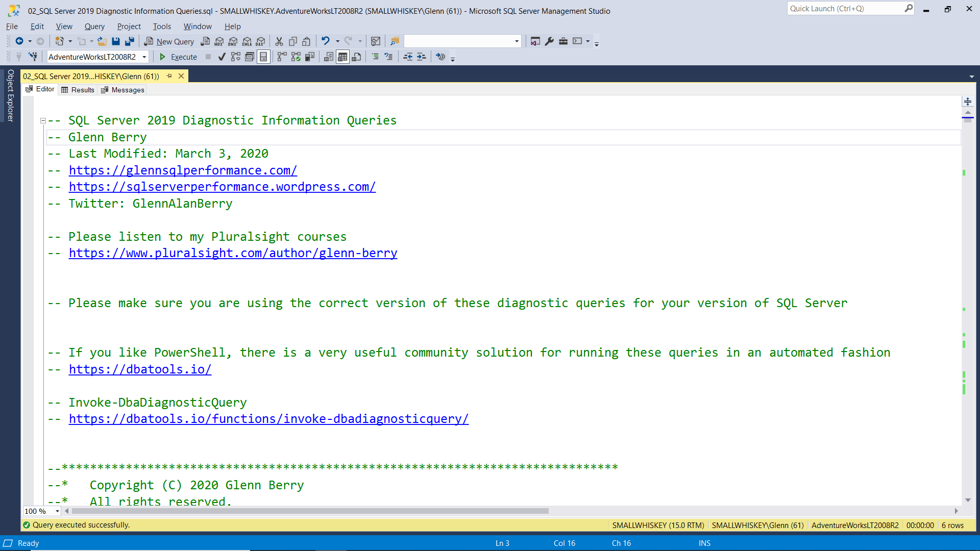Open the Query menu
980x551 pixels.
(x=94, y=27)
